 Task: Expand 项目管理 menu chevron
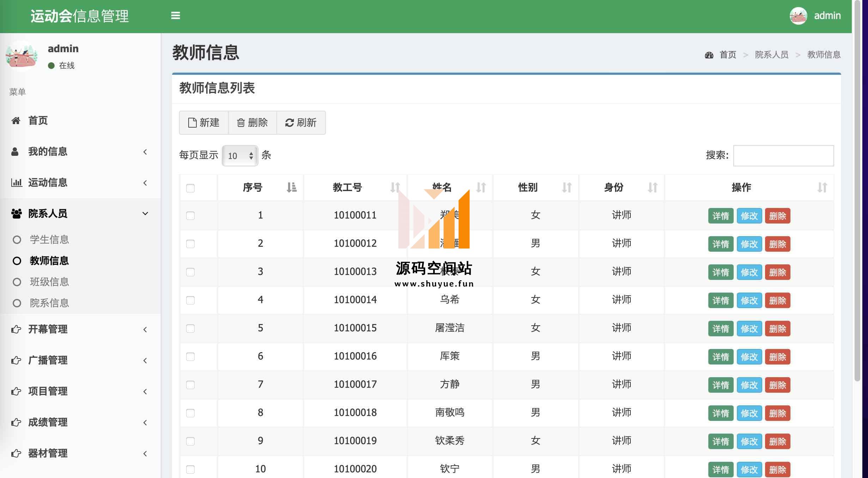[x=145, y=391]
